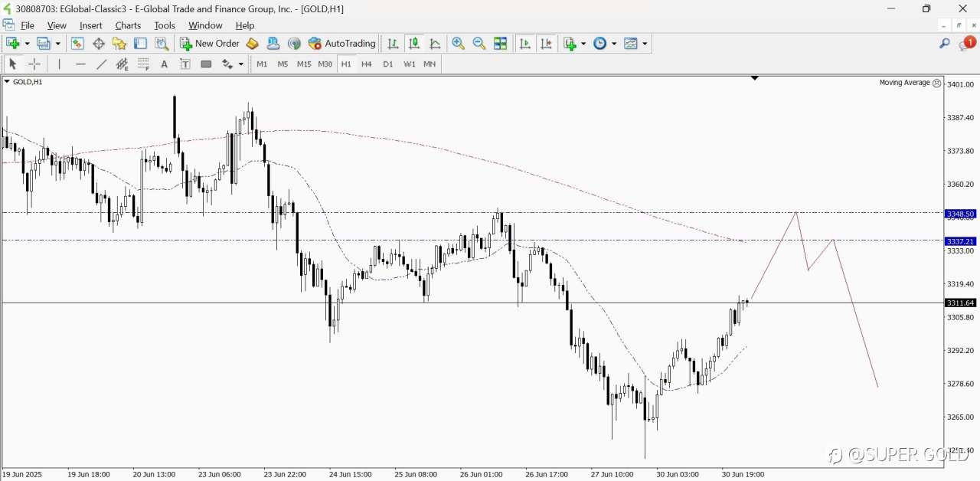This screenshot has height=481, width=980.
Task: Click the Profiles icon
Action: click(44, 44)
